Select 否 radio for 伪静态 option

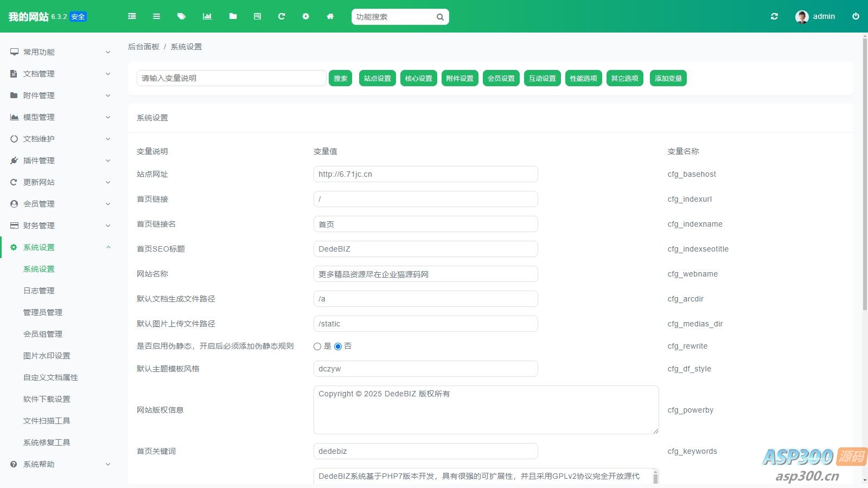point(338,346)
